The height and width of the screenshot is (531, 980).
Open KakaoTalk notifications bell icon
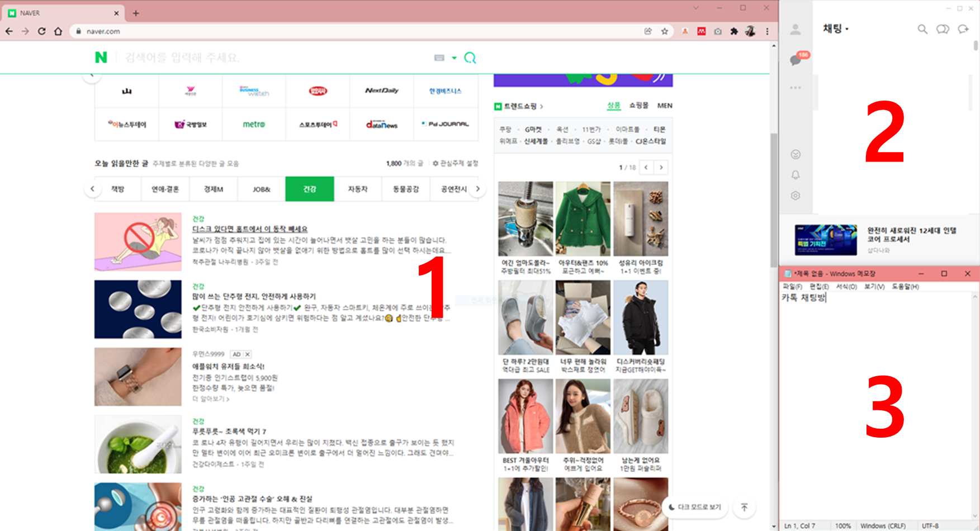(796, 175)
